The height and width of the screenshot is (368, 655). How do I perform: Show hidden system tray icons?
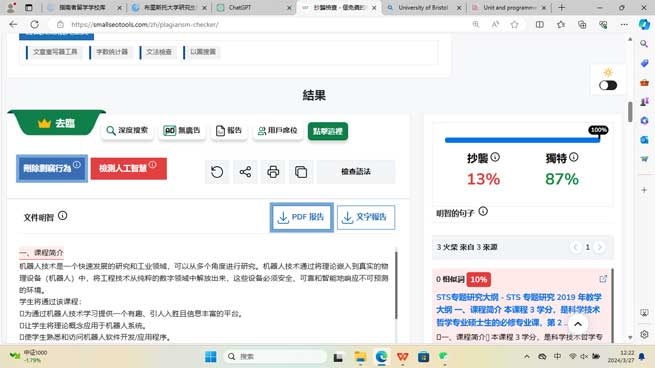[x=527, y=357]
